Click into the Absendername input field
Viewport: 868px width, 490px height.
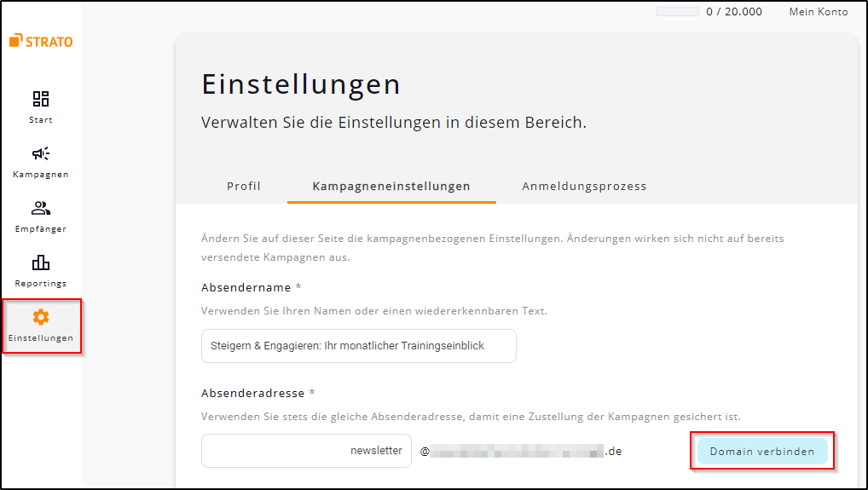point(359,346)
